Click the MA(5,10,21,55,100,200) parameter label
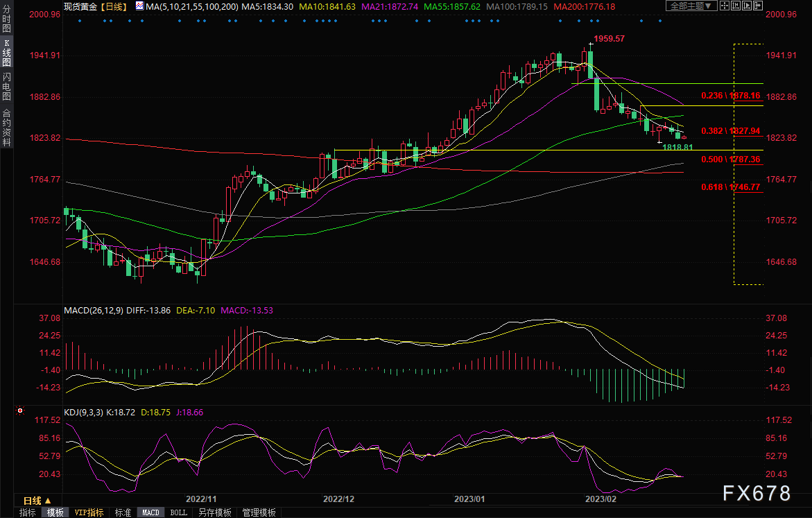 pyautogui.click(x=191, y=7)
